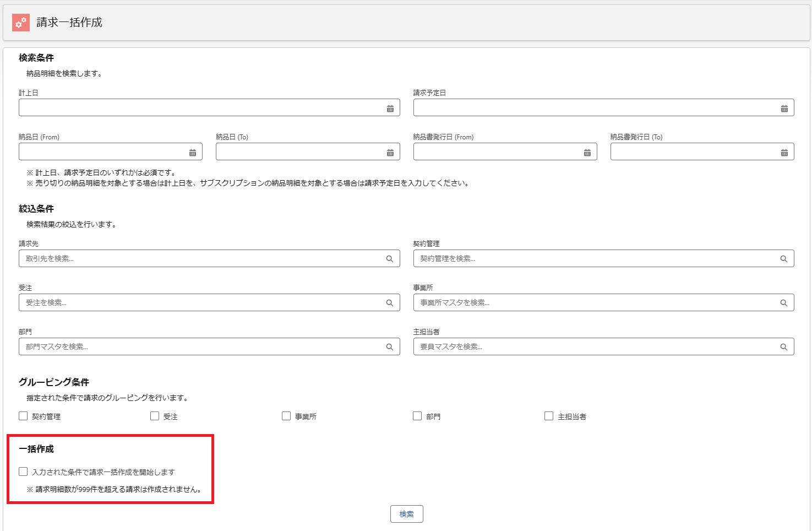The width and height of the screenshot is (812, 531).
Task: Open the 受注 lookup search field
Action: (x=204, y=302)
